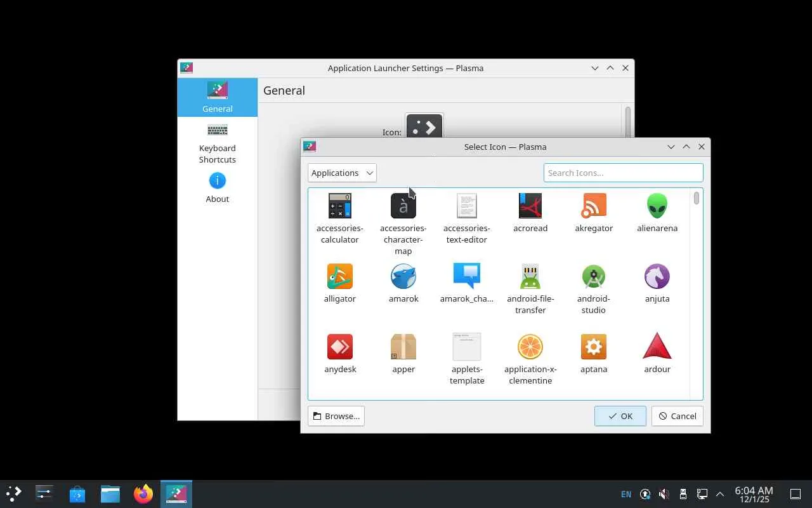This screenshot has height=508, width=812.
Task: Select the accessories-calculator icon
Action: click(340, 206)
